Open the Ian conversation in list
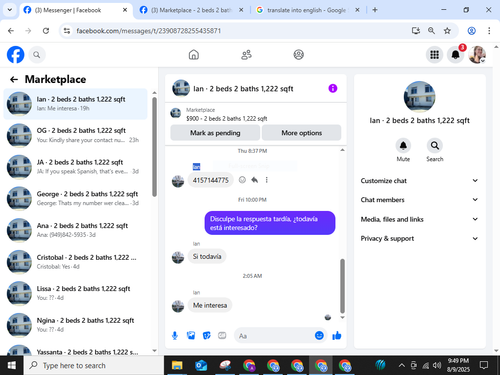500x375 pixels. coord(75,104)
